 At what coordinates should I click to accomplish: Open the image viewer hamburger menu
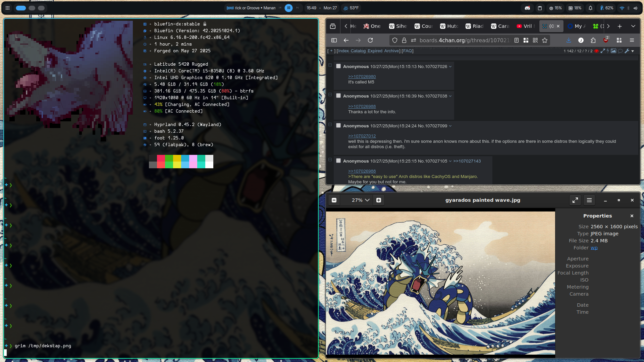(x=589, y=200)
